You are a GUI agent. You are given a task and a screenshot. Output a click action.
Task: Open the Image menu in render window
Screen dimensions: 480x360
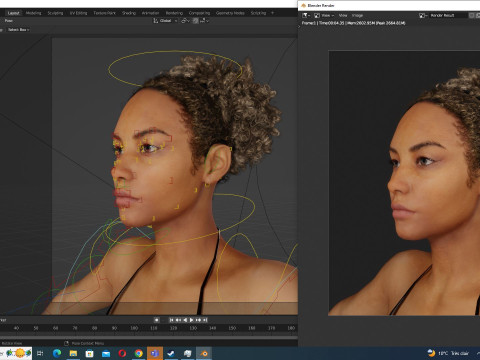tap(357, 15)
